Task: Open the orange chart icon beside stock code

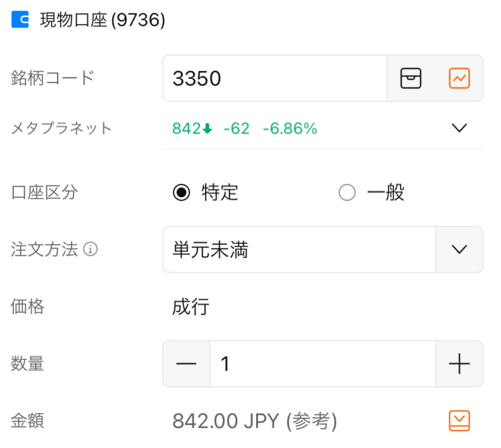Action: pos(459,78)
